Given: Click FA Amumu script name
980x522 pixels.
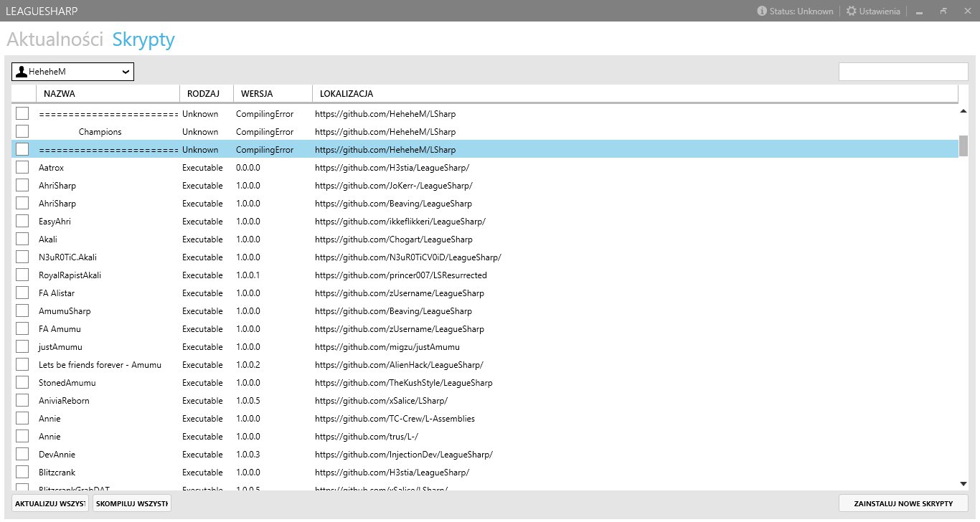Looking at the screenshot, I should 60,329.
